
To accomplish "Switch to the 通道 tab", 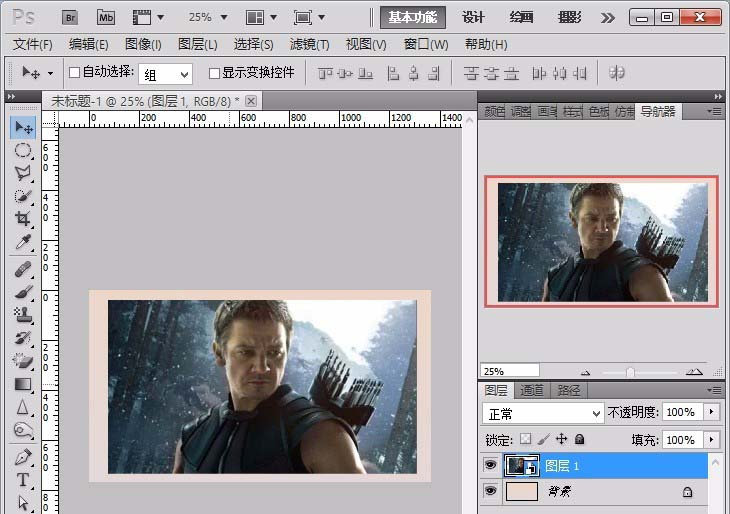I will click(532, 390).
